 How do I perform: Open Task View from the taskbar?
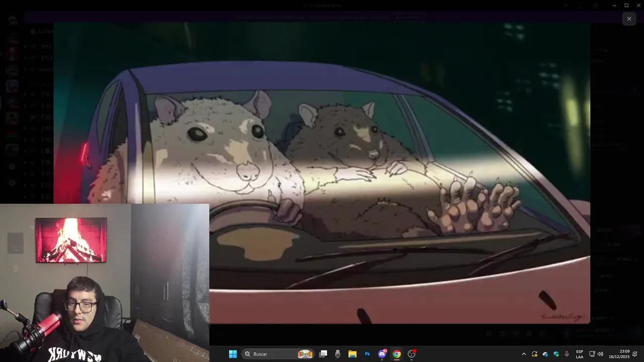click(x=324, y=354)
